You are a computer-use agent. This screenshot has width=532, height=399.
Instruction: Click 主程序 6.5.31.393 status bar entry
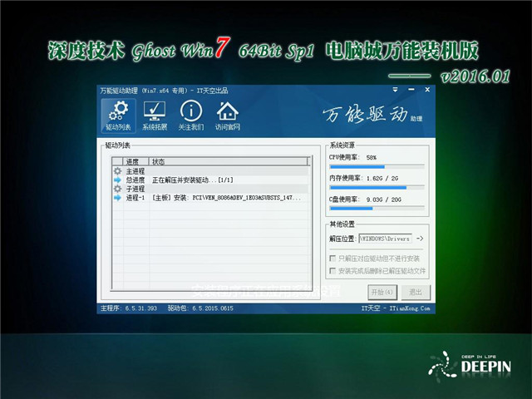[129, 308]
